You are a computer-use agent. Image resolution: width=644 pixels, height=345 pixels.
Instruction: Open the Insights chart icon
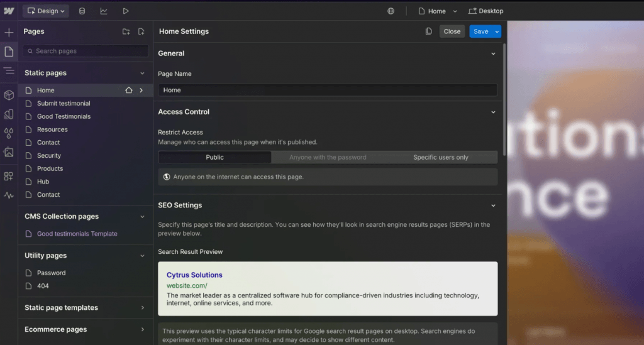[x=104, y=11]
